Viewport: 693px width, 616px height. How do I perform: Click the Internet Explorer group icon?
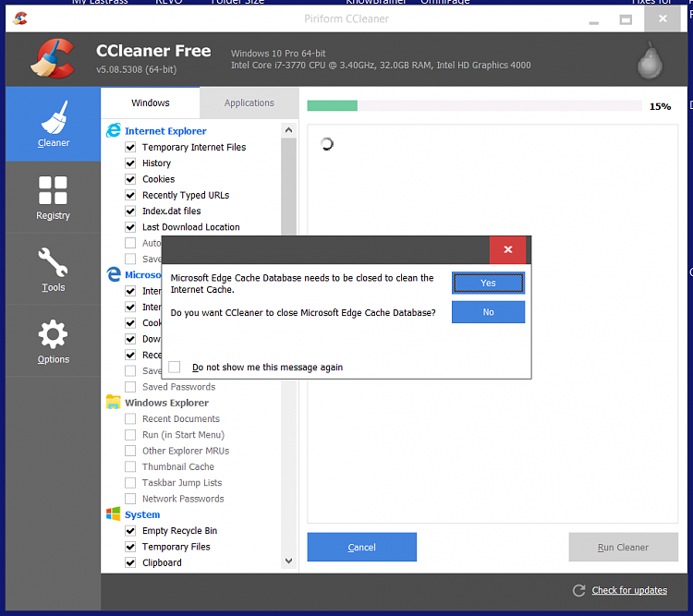click(114, 130)
